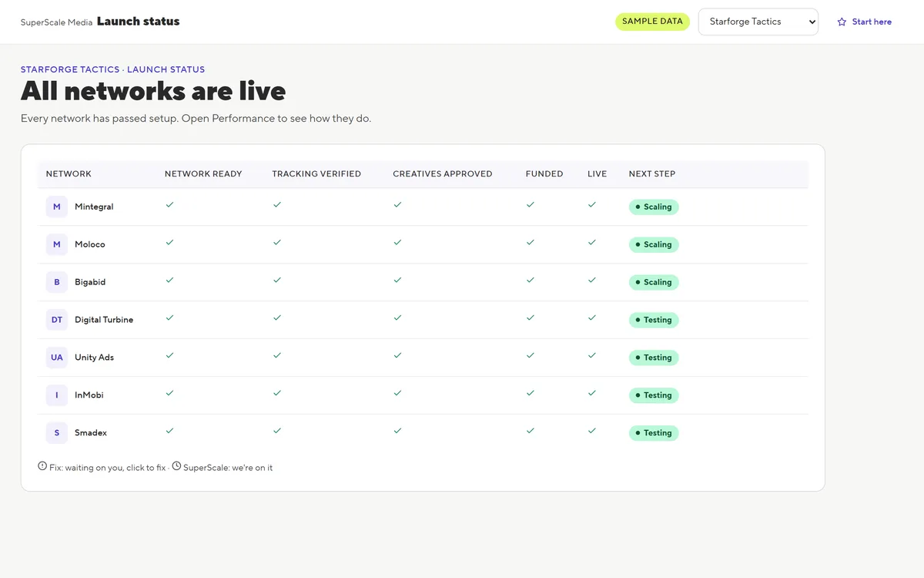Click the Unity Ads network name

[94, 358]
